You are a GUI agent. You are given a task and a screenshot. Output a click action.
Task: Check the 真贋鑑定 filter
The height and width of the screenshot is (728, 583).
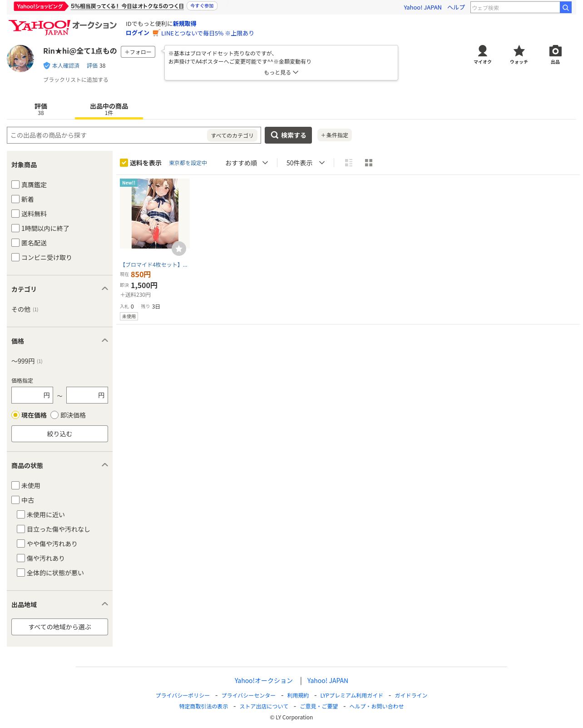point(15,184)
